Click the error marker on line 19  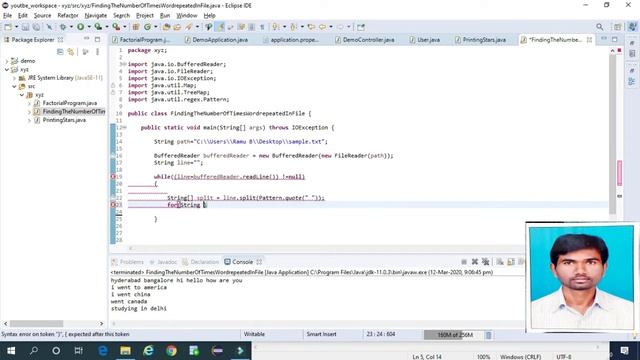tap(113, 177)
